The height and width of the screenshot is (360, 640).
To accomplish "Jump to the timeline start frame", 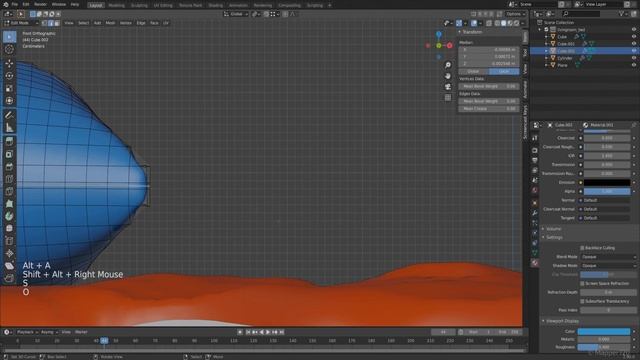I will click(x=248, y=332).
